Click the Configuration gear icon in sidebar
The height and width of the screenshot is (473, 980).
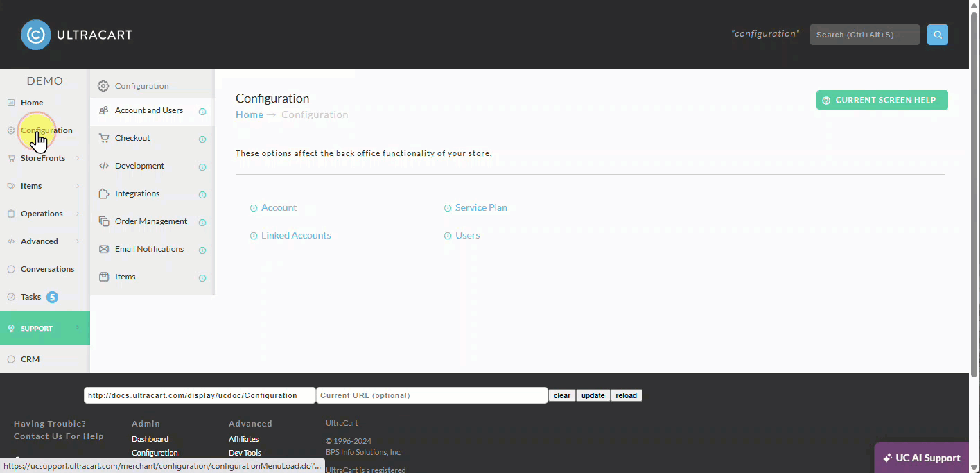pyautogui.click(x=11, y=130)
